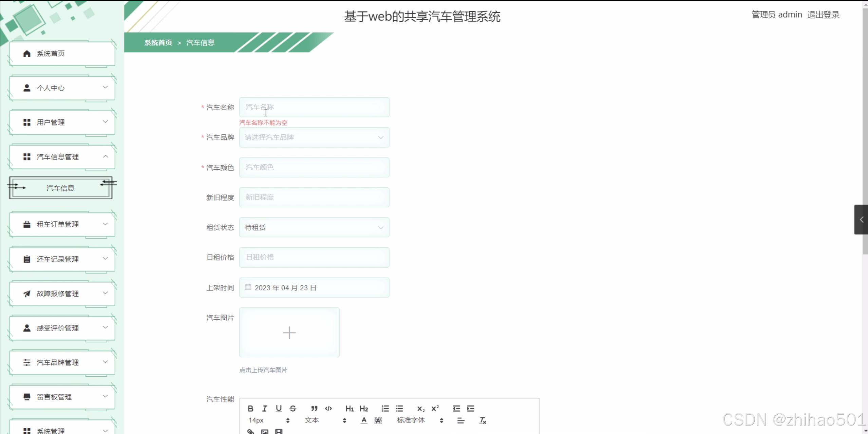The image size is (868, 434).
Task: Open the 租赁状态 rental status dropdown
Action: (314, 227)
